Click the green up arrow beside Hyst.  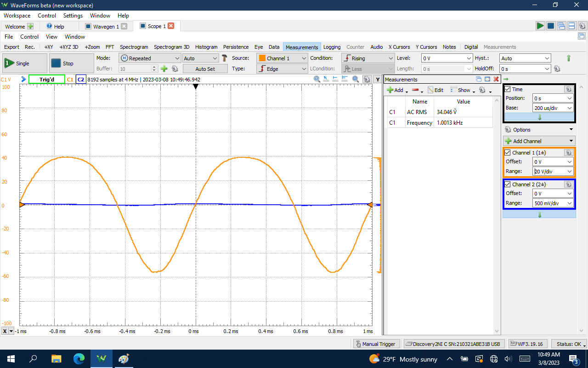[x=569, y=58]
